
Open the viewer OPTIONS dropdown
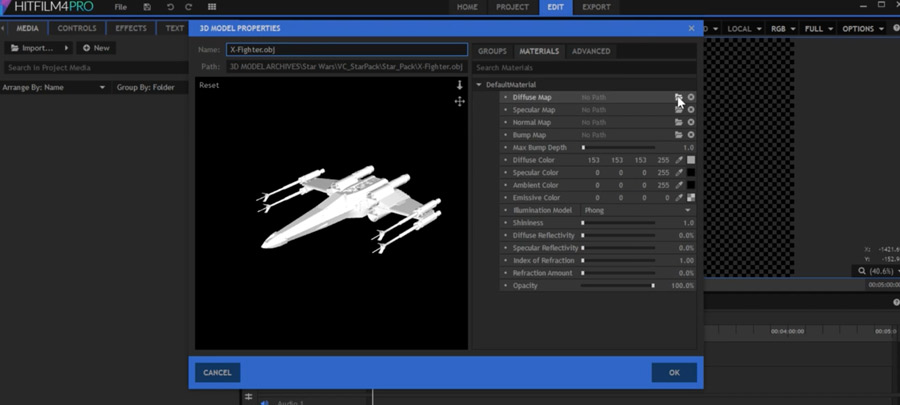pos(863,29)
